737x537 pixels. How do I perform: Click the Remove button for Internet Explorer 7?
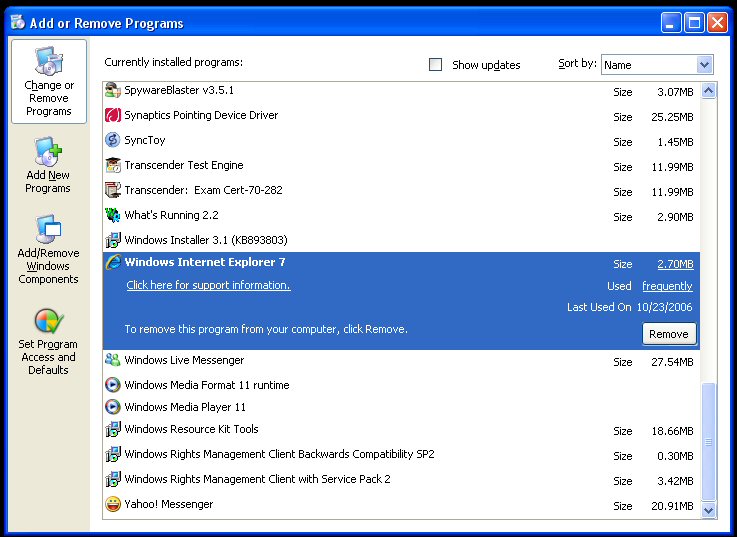pos(669,334)
